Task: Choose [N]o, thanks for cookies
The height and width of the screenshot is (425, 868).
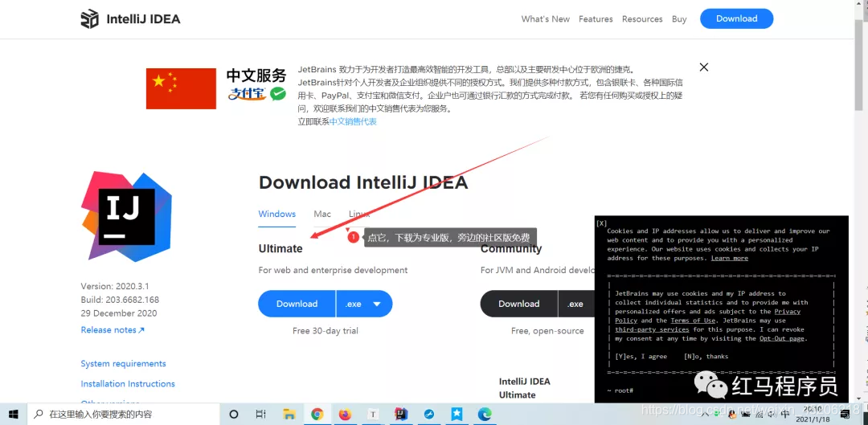Action: click(706, 357)
